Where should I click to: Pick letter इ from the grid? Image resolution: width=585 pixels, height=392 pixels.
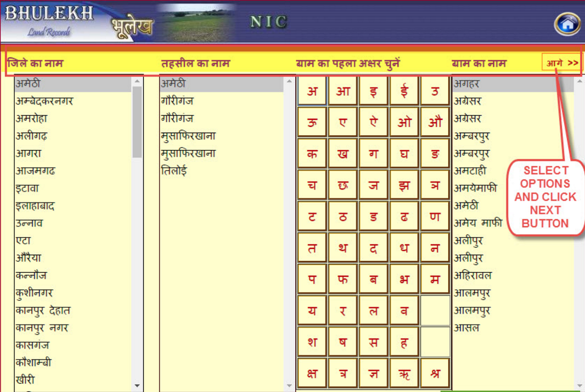pos(373,91)
